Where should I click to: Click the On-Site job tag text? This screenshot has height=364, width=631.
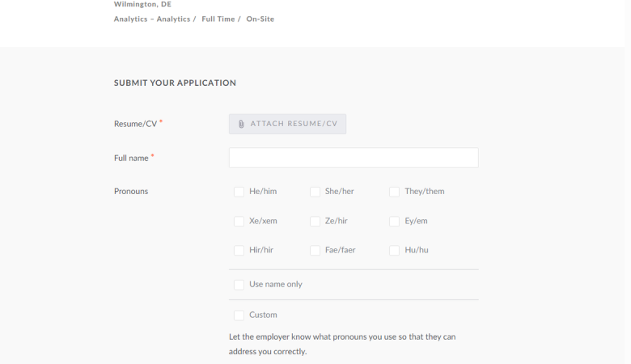(x=260, y=19)
